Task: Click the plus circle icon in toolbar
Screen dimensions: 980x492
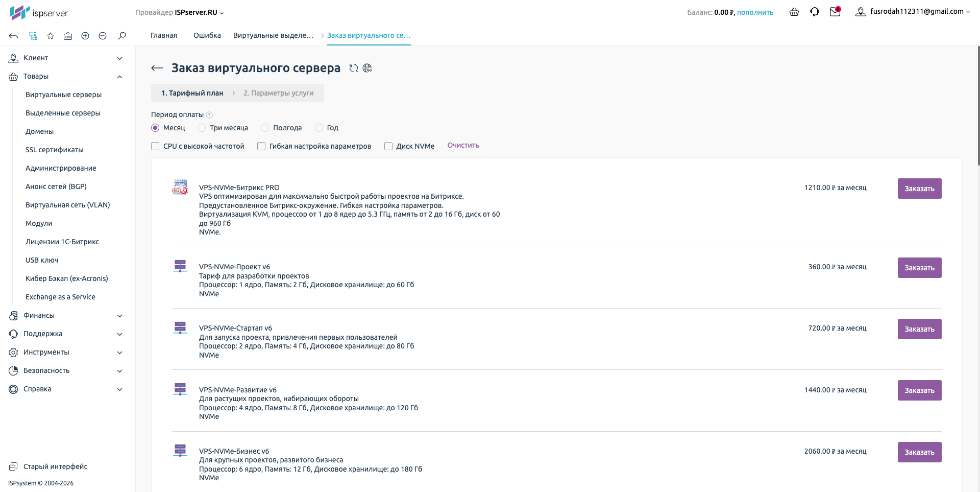Action: coord(85,36)
